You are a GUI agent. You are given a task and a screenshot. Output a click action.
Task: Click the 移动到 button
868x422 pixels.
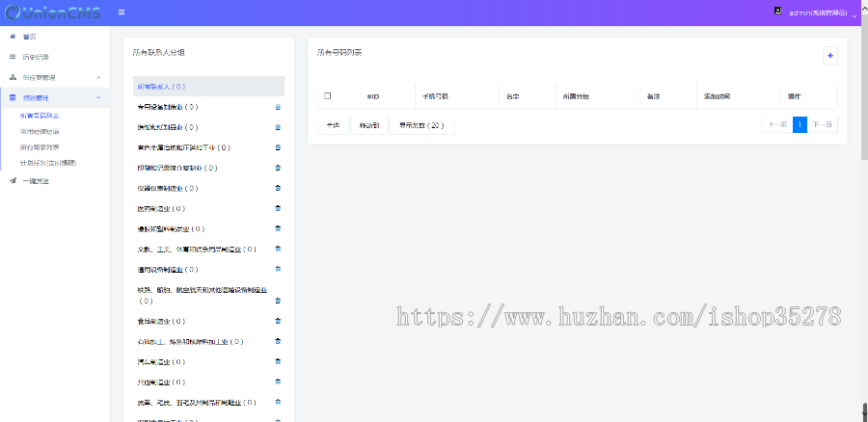point(369,125)
